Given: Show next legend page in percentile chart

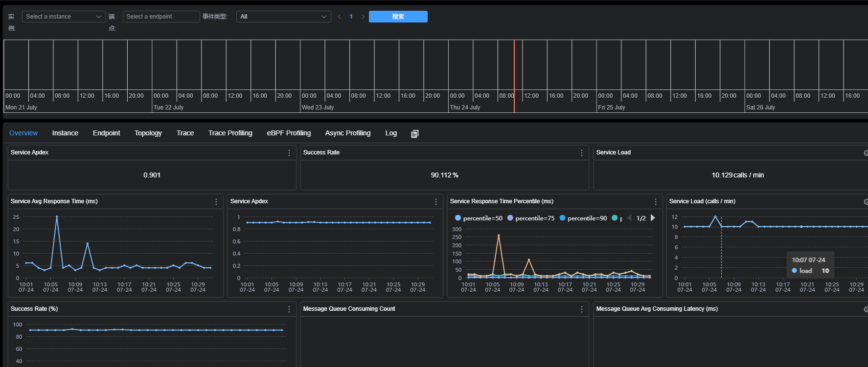Looking at the screenshot, I should point(653,218).
